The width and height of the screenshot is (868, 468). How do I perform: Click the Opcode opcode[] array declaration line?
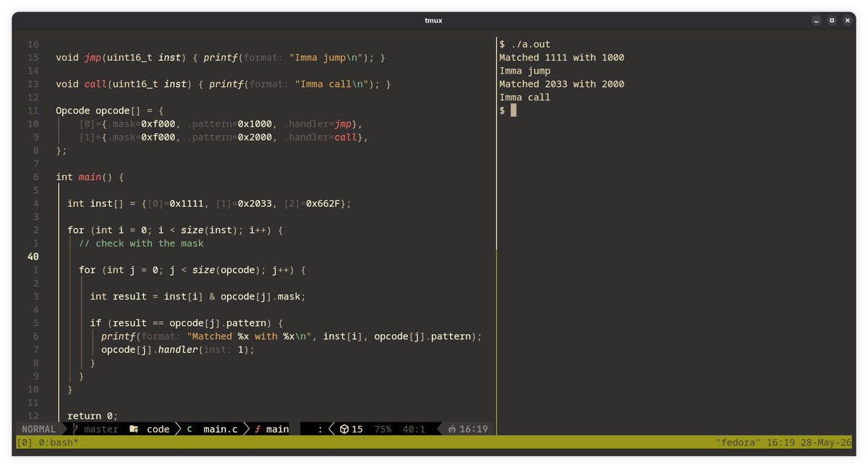110,111
